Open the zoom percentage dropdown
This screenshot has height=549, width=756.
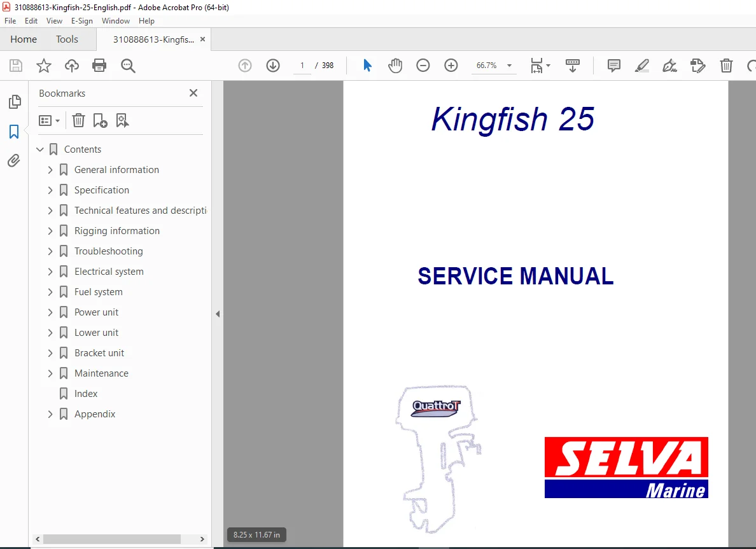tap(509, 66)
